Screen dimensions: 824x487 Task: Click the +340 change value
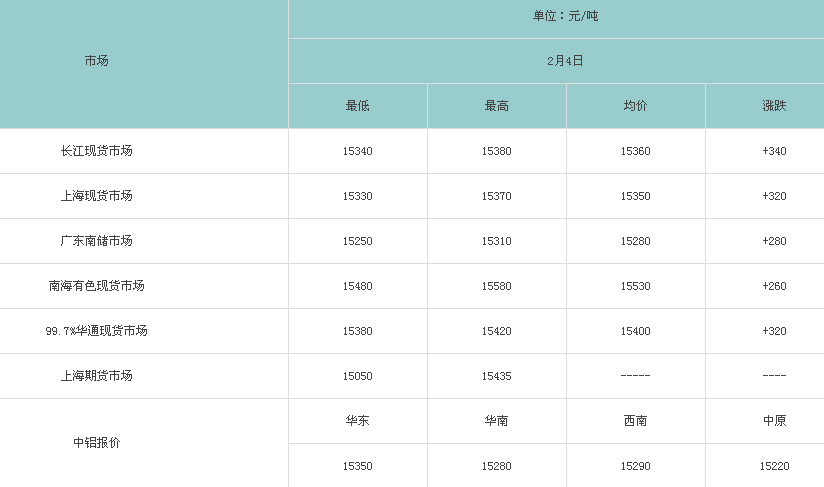pos(774,151)
